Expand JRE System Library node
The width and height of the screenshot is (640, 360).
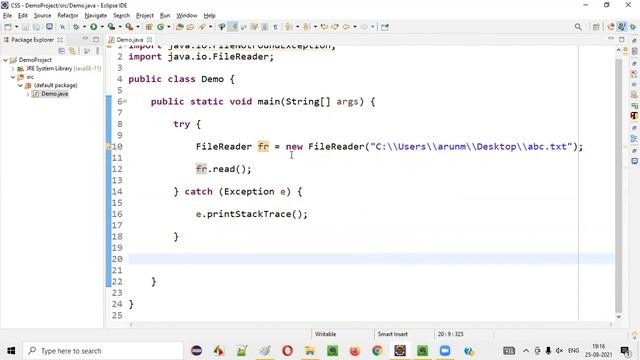pos(13,69)
